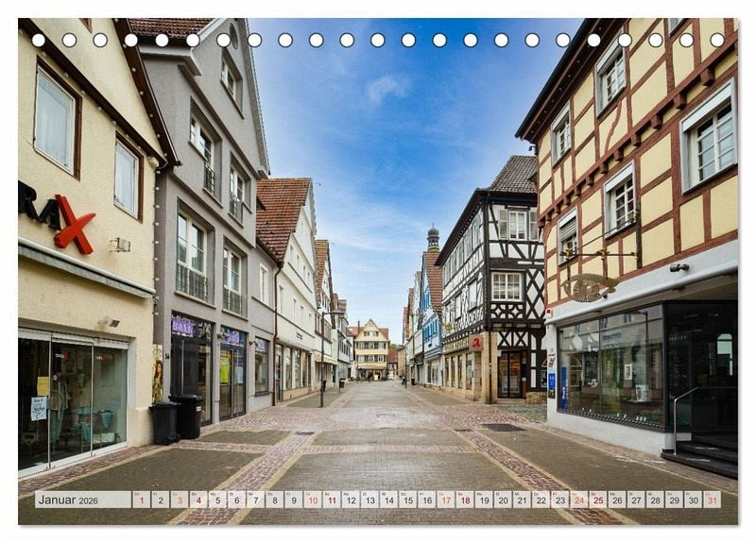The height and width of the screenshot is (543, 756).
Task: Select day 19 in calendar strip
Action: (x=484, y=500)
